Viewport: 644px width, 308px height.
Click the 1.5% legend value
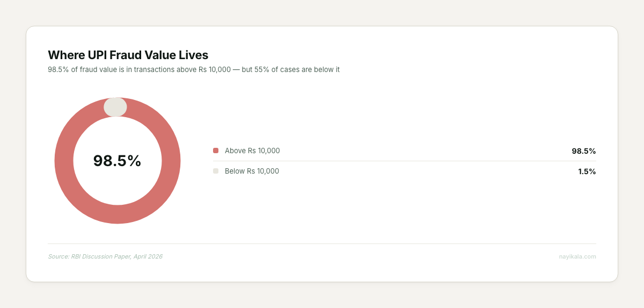coord(587,171)
